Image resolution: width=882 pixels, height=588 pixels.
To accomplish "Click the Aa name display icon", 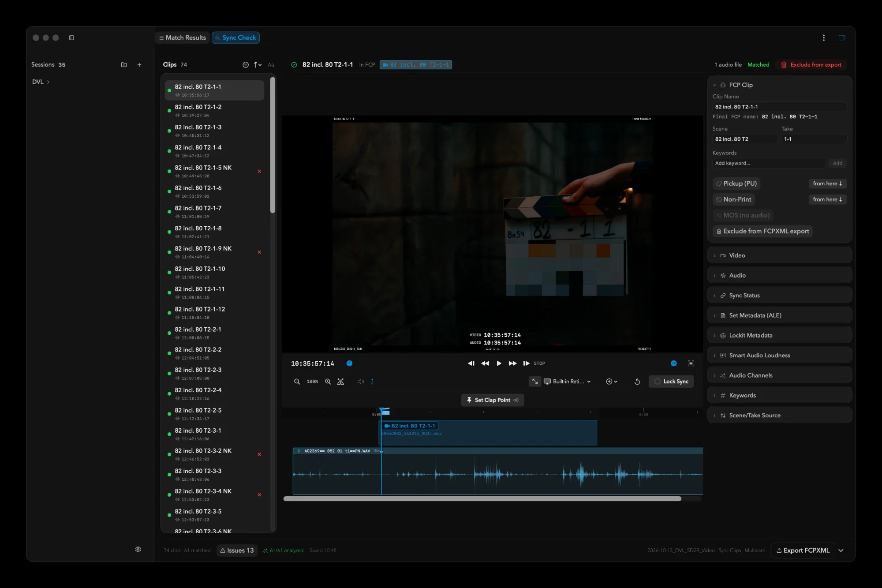I will point(271,65).
